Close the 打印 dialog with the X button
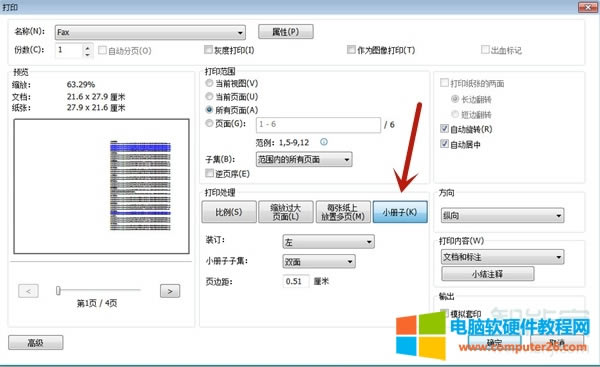Viewport: 600px width, 367px height. coord(587,7)
